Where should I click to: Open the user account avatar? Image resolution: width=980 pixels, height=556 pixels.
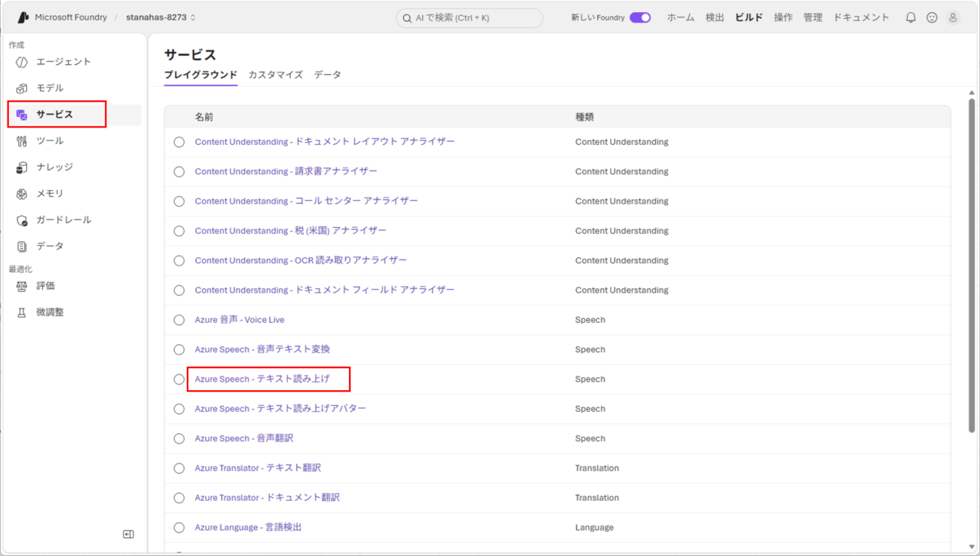[953, 17]
